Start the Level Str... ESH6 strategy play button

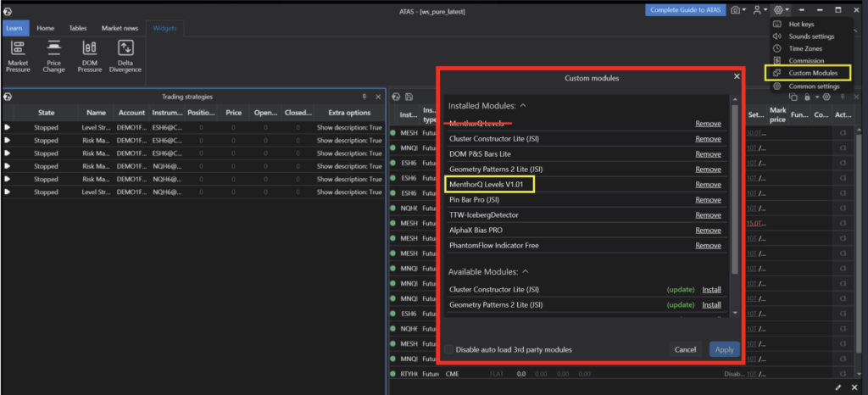pyautogui.click(x=7, y=128)
